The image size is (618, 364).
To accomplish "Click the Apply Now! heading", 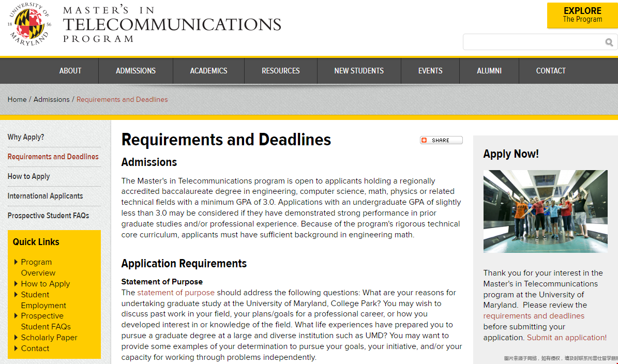I will coord(511,154).
